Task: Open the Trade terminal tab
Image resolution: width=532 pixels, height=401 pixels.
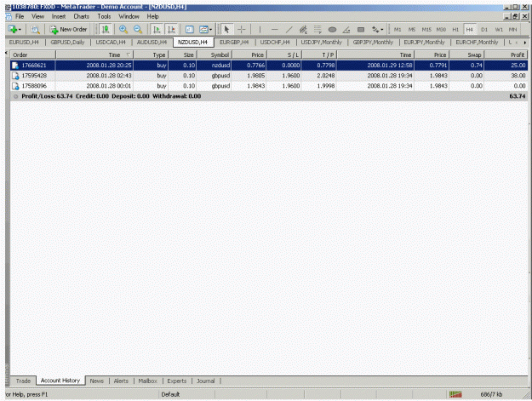Action: point(23,381)
